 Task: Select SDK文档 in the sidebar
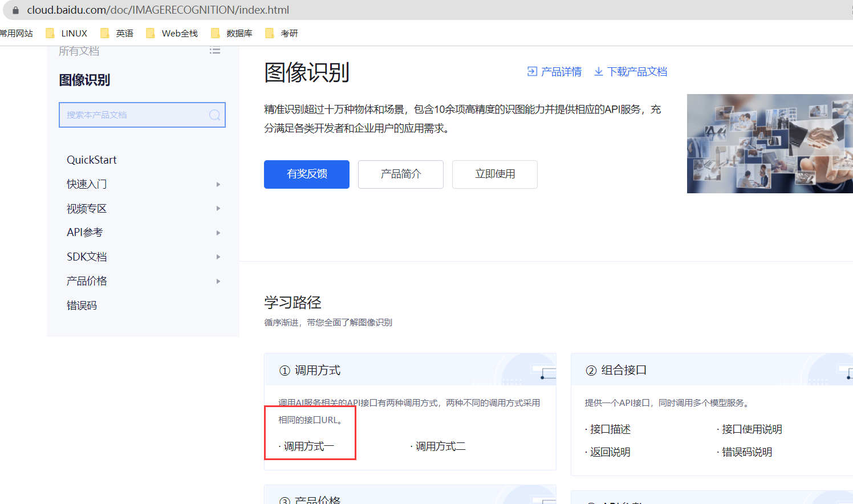[x=87, y=257]
